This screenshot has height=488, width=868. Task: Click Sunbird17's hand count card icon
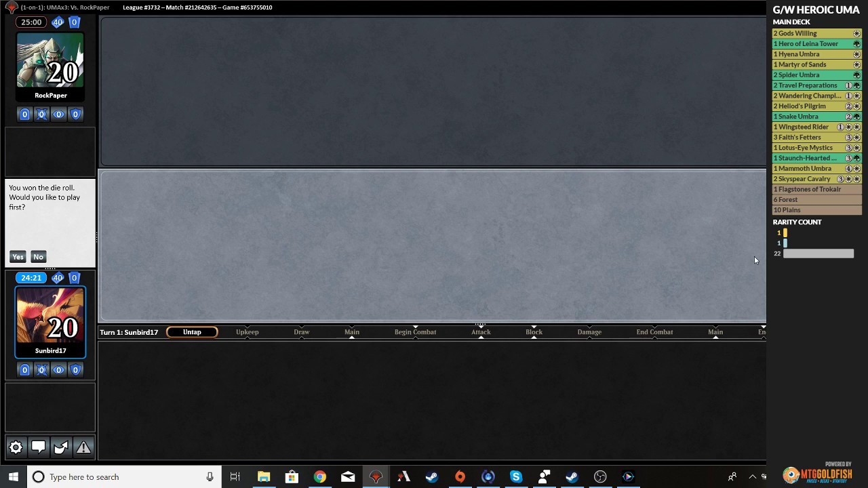[75, 278]
